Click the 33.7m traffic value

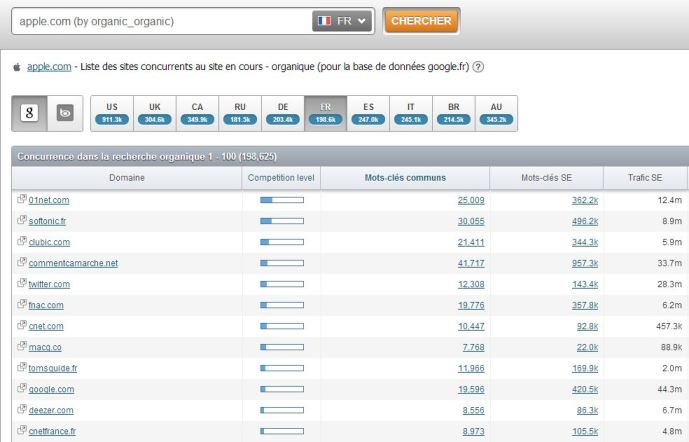670,263
